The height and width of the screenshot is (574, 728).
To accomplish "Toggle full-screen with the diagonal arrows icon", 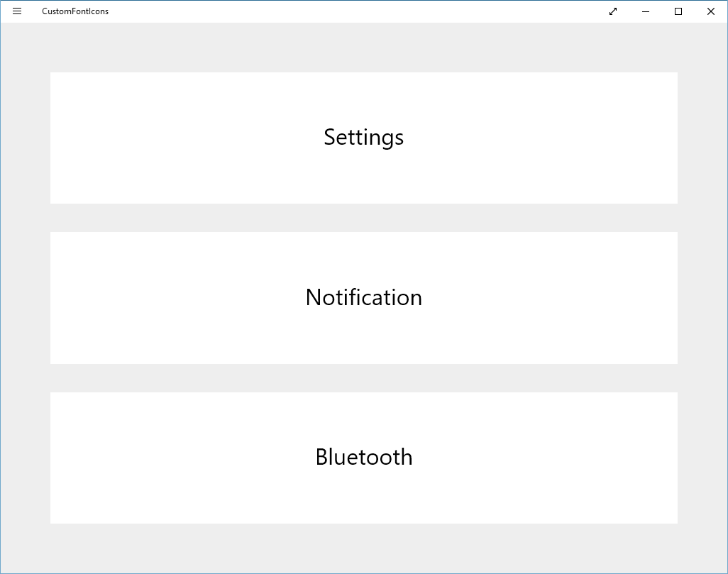I will (x=613, y=11).
